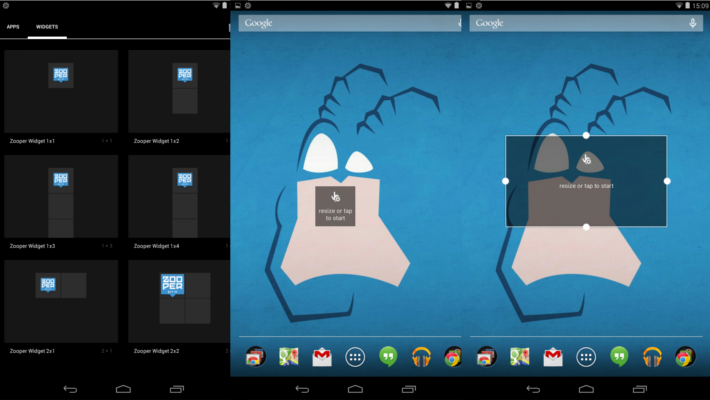Launch Hangouts from the middle screen dock

[388, 357]
